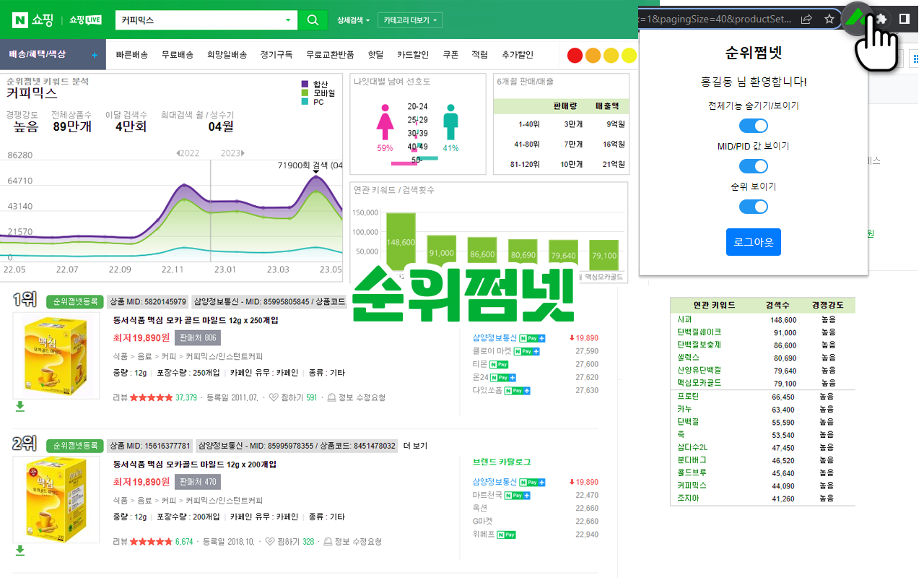Click the 찜하기 591 heart icon
The height and width of the screenshot is (578, 924).
274,397
